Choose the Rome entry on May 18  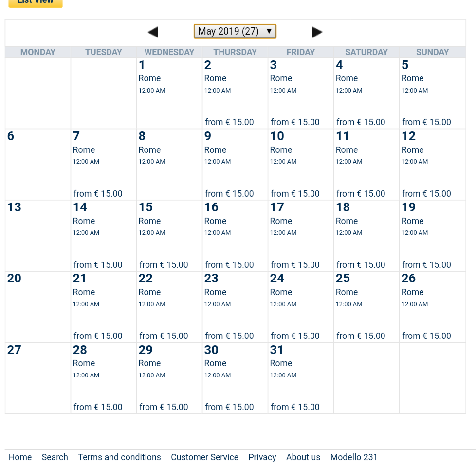click(x=347, y=221)
